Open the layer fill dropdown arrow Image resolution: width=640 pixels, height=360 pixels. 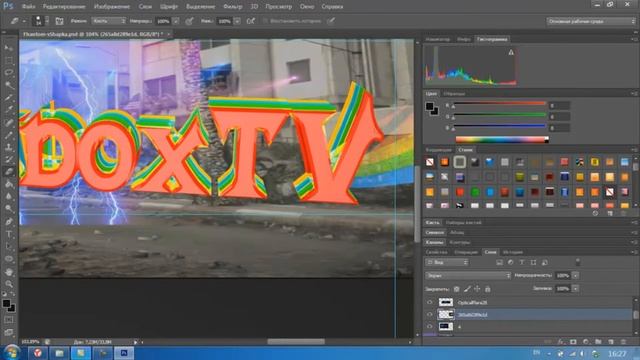575,289
